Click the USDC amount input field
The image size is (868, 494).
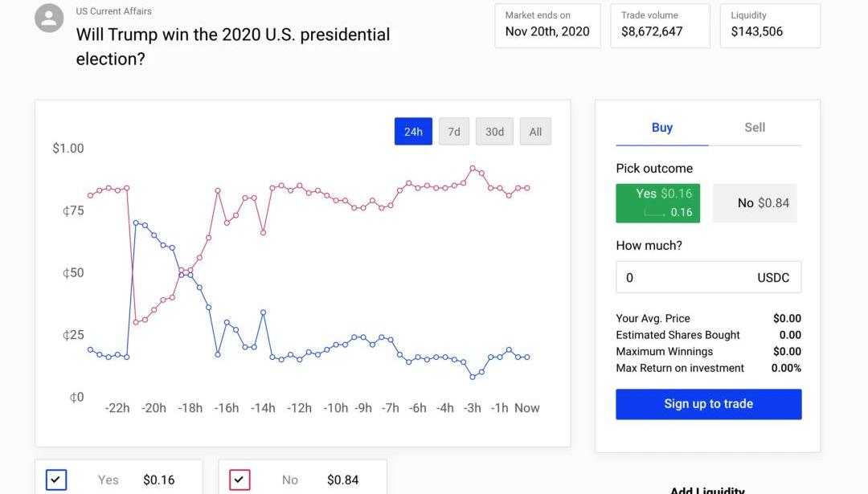click(x=683, y=278)
